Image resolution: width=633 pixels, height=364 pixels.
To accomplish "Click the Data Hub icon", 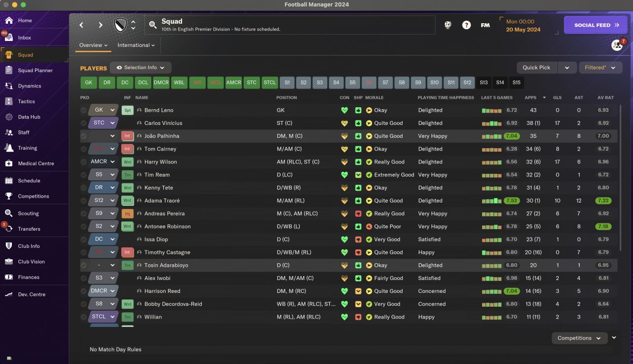I will 9,117.
